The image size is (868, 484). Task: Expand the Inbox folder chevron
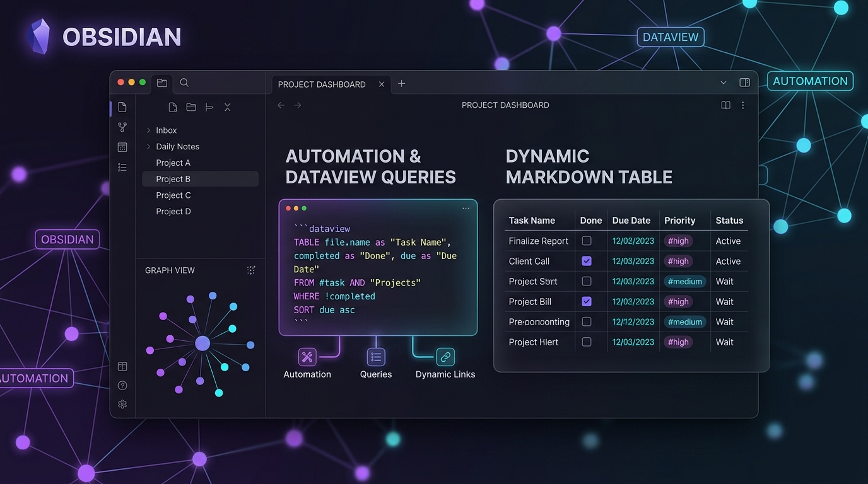pos(149,130)
